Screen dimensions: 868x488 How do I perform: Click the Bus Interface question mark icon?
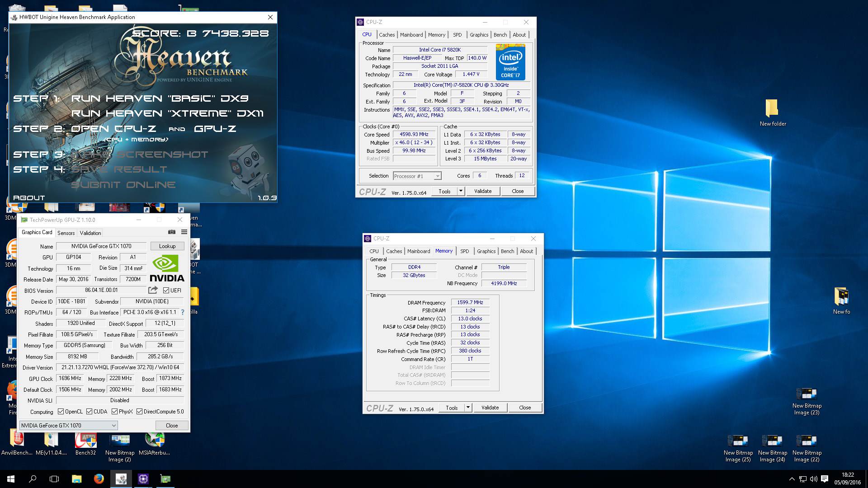(183, 312)
